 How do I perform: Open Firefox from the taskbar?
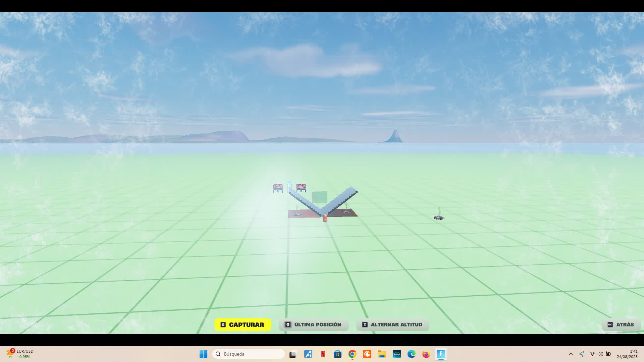click(426, 354)
